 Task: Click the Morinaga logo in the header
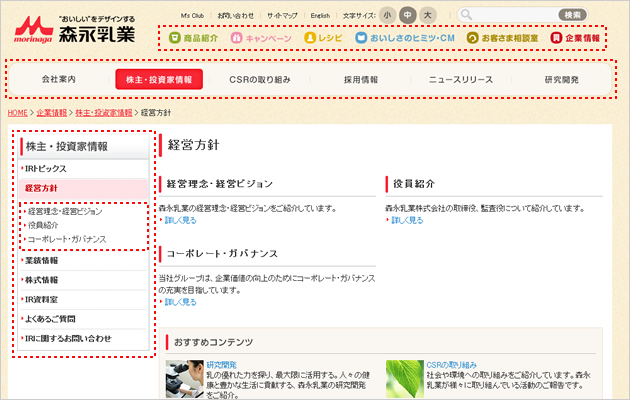point(75,30)
